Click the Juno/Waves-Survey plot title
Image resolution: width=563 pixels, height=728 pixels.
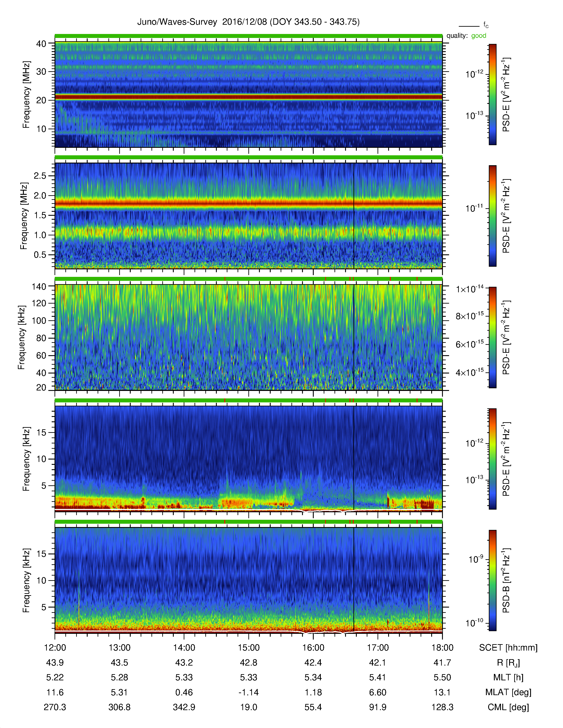point(248,22)
